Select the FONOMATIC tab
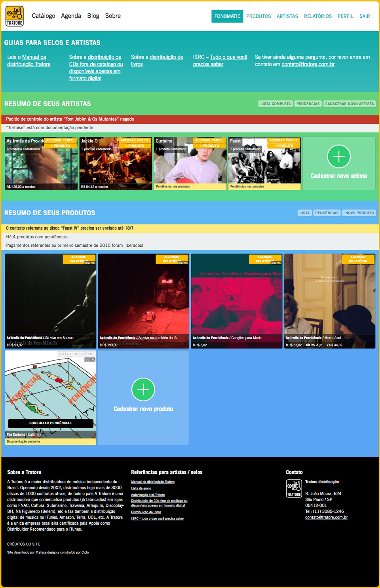380x588 pixels. [x=227, y=16]
